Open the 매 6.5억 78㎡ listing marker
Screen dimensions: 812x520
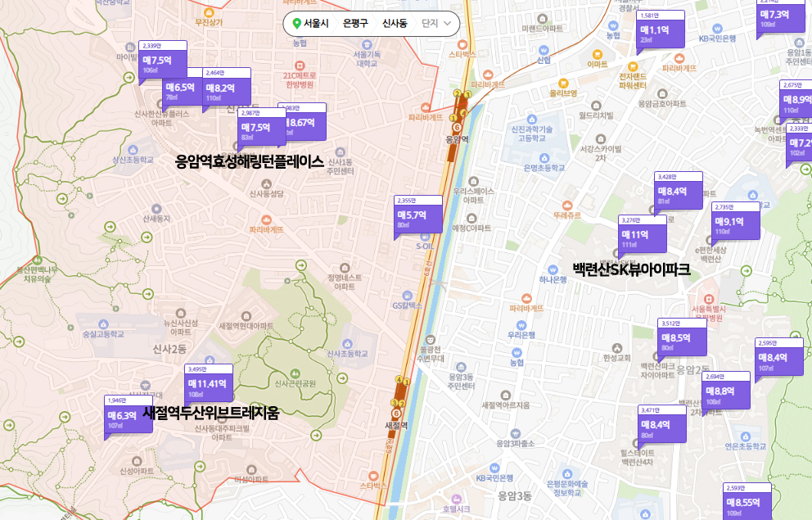[182, 90]
